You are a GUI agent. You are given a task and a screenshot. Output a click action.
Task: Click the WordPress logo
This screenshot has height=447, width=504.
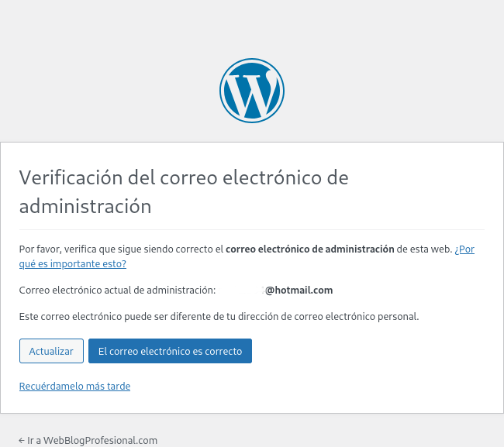pyautogui.click(x=252, y=90)
